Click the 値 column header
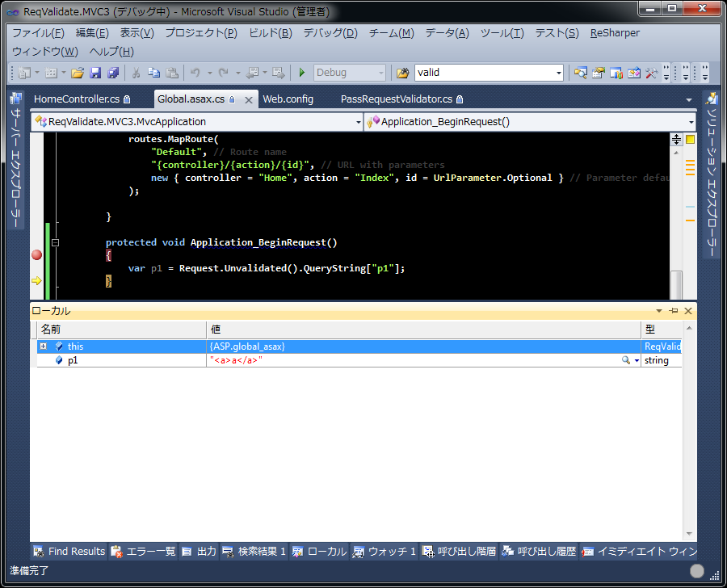Screen dimensions: 727x588 pyautogui.click(x=423, y=330)
